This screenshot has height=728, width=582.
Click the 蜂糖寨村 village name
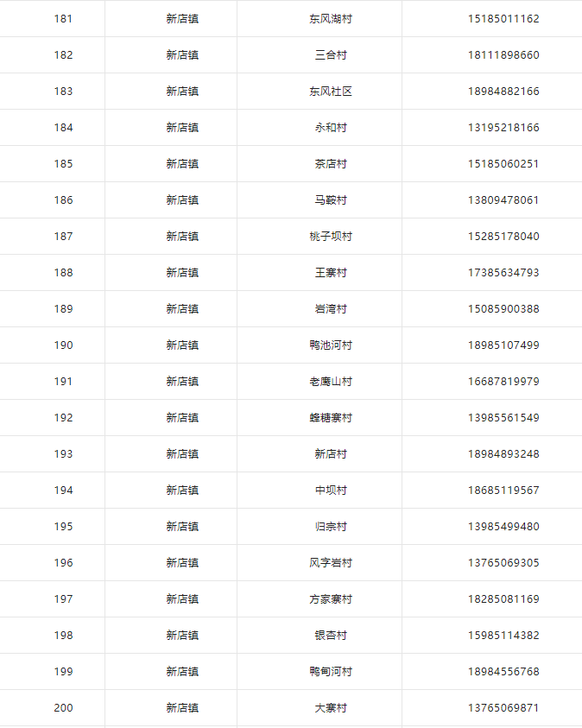pyautogui.click(x=331, y=417)
